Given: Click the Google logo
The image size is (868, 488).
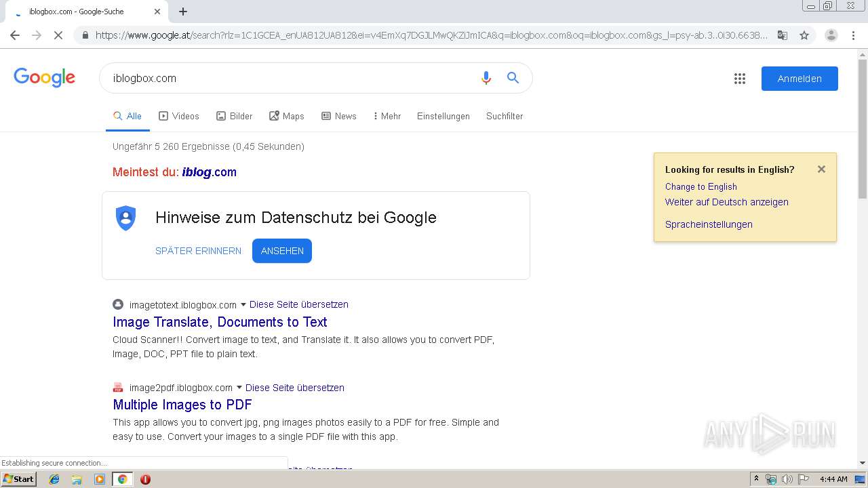Looking at the screenshot, I should [44, 78].
